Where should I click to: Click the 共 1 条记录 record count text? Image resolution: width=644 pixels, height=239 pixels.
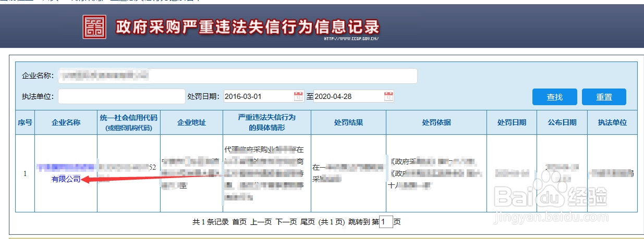click(211, 222)
